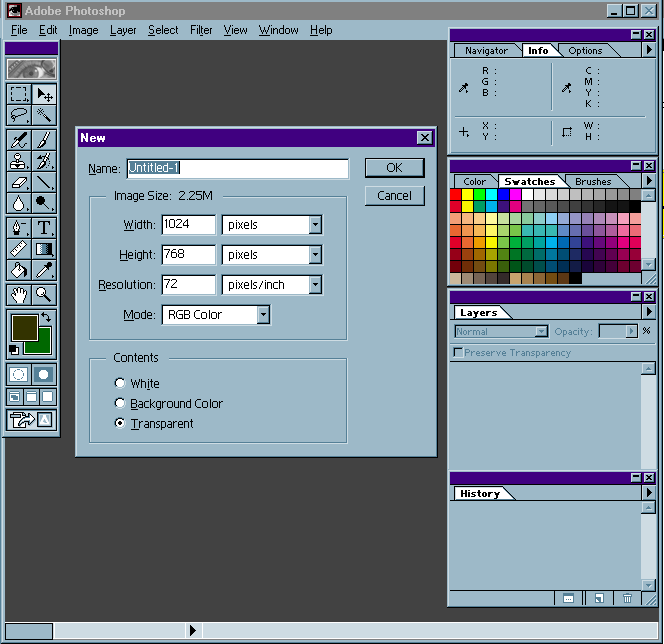Switch to the Color tab

pyautogui.click(x=474, y=181)
